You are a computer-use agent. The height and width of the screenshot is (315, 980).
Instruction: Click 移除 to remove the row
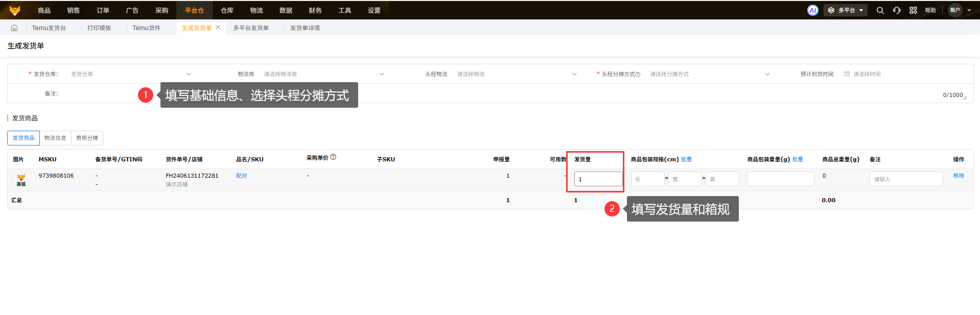(x=959, y=176)
